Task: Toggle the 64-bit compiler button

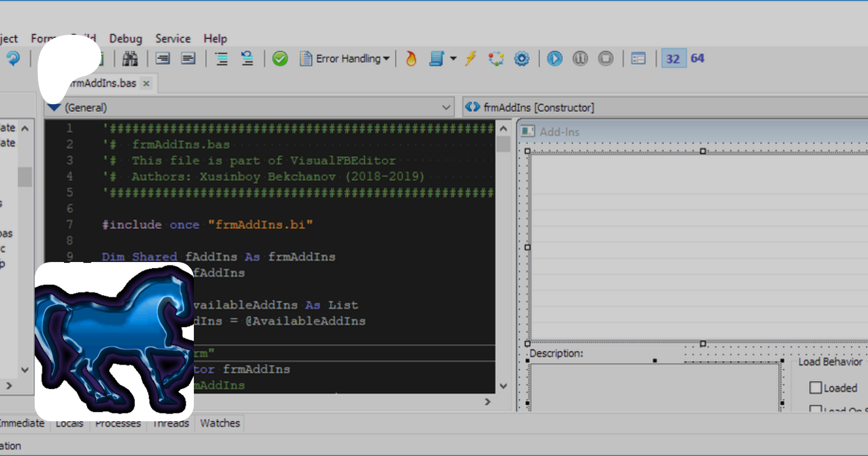Action: [697, 59]
